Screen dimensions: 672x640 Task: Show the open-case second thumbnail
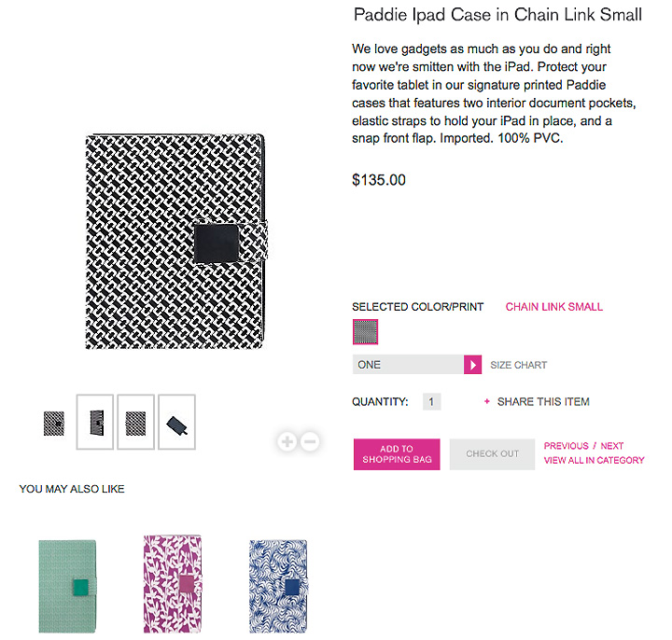pos(94,423)
